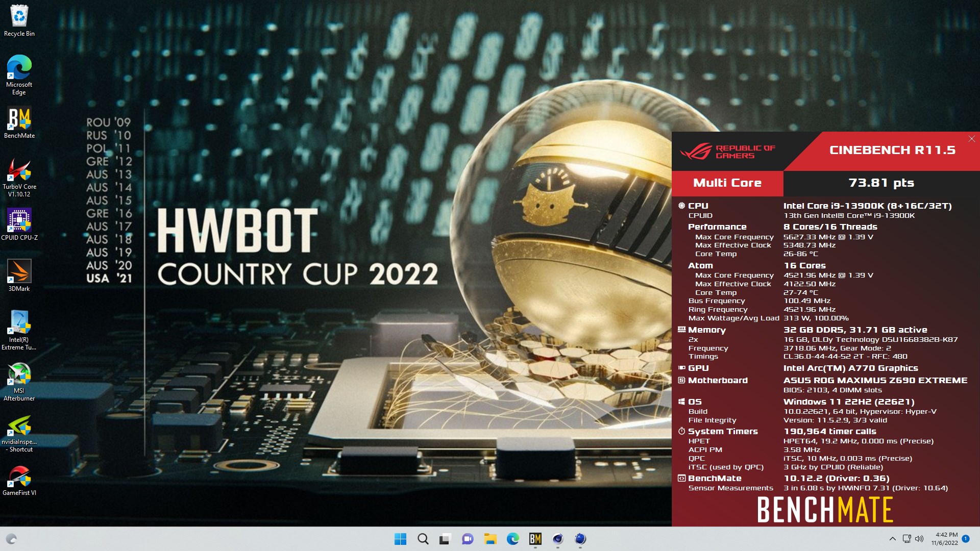Click the HPET64, 19.2 MHz value
Viewport: 980px width, 551px height.
point(859,441)
